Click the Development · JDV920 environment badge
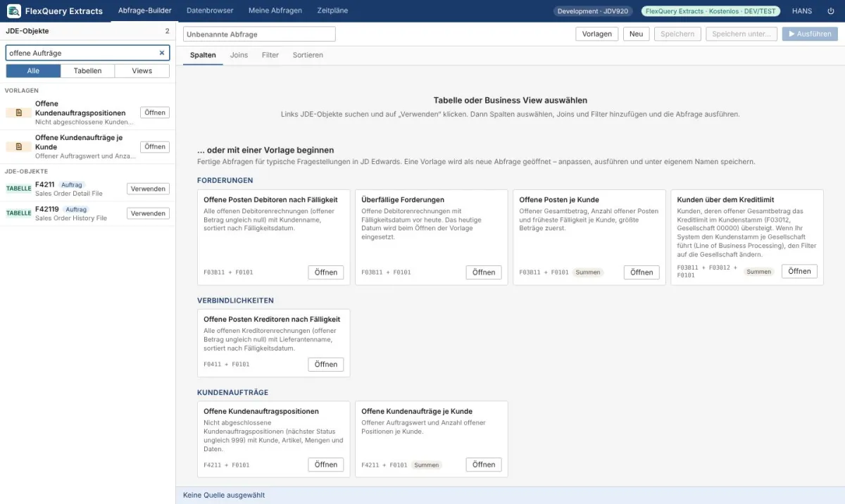Screen dimensions: 845x504 coord(593,11)
